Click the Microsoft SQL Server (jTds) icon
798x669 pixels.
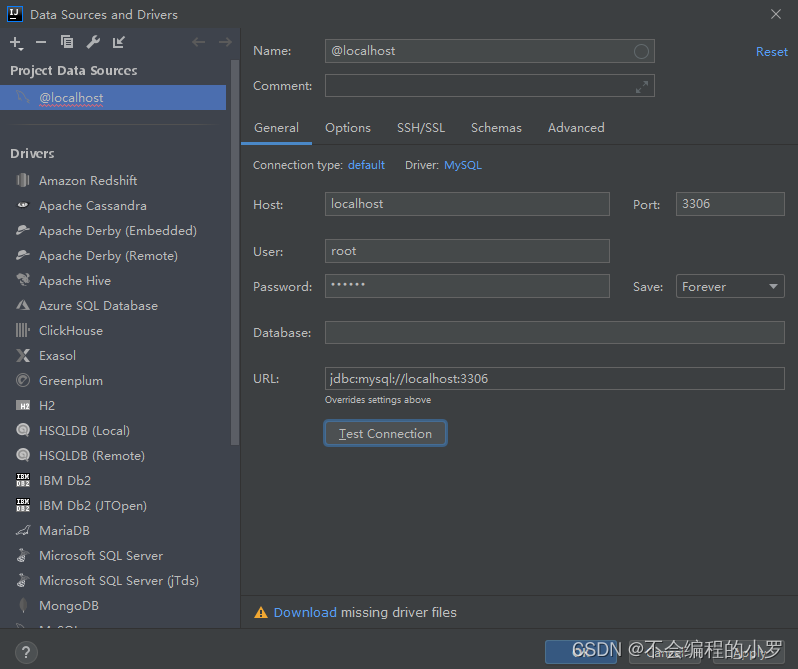coord(22,580)
